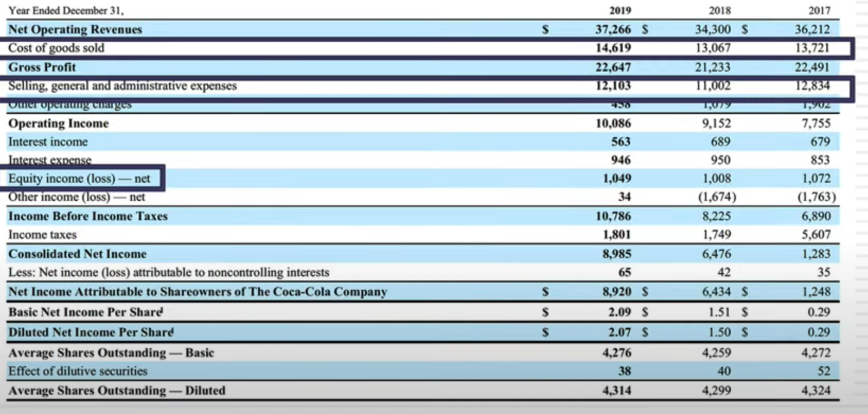Click 2019 interest income value 563
Screen dimensions: 868x414
coord(621,142)
